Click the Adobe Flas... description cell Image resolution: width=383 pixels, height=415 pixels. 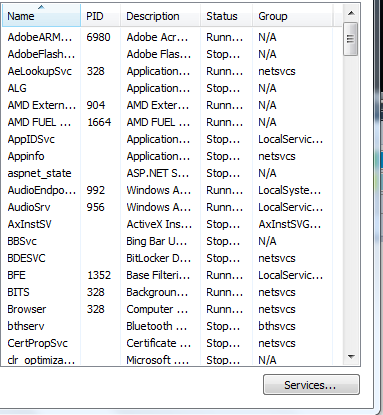click(x=159, y=54)
